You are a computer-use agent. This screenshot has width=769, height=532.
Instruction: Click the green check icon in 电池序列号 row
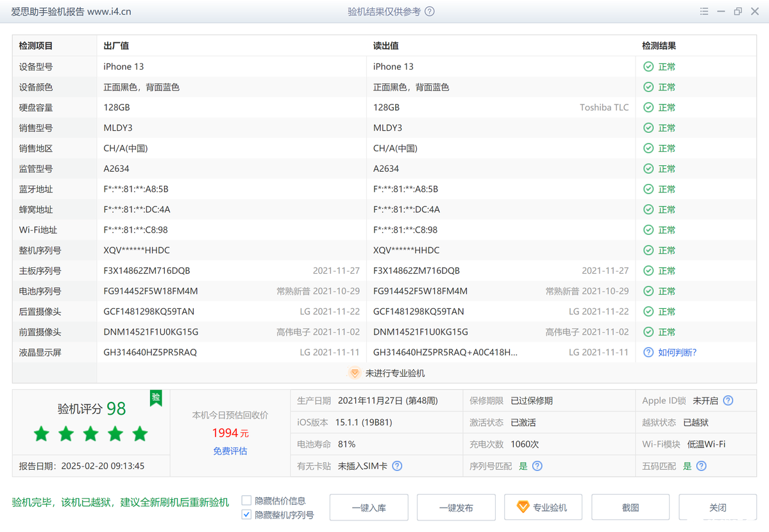(648, 291)
